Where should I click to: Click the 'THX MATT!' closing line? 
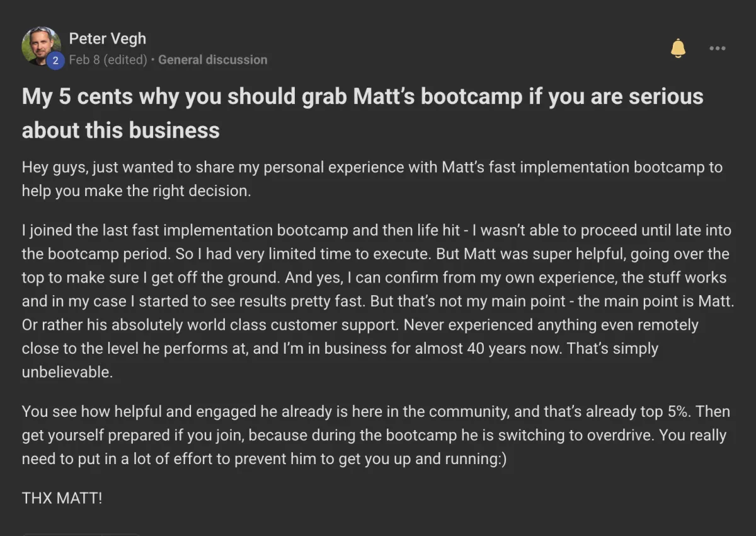click(x=62, y=498)
